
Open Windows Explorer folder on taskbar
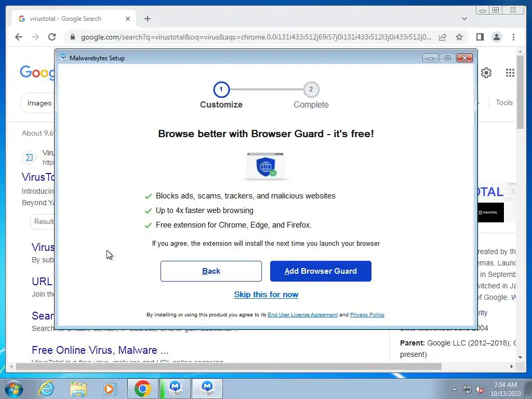click(x=78, y=389)
